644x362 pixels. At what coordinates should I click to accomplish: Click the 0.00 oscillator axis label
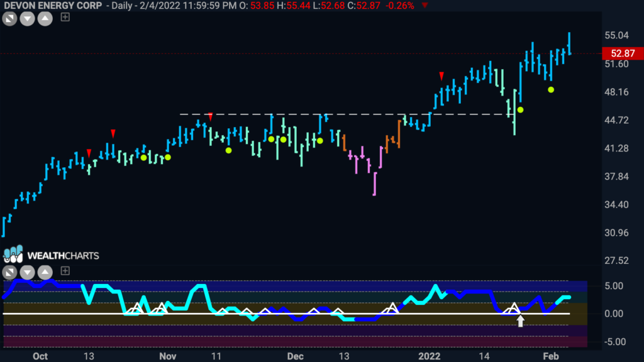pos(614,314)
